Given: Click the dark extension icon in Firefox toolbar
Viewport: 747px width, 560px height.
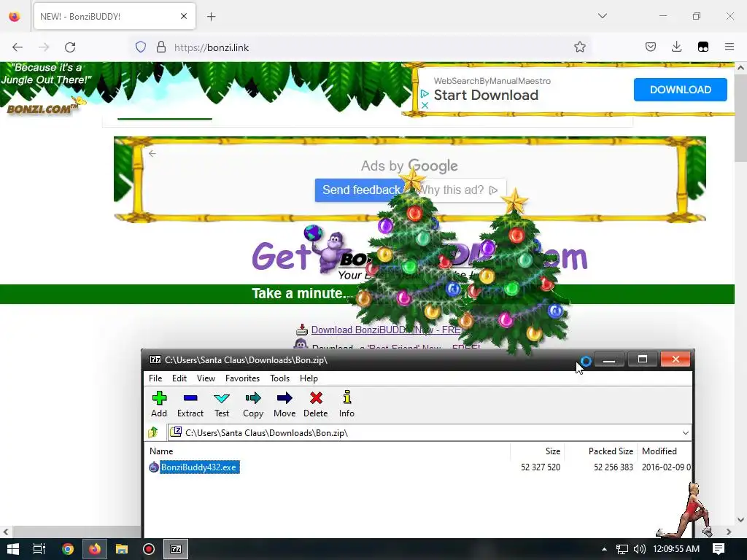Looking at the screenshot, I should (703, 47).
